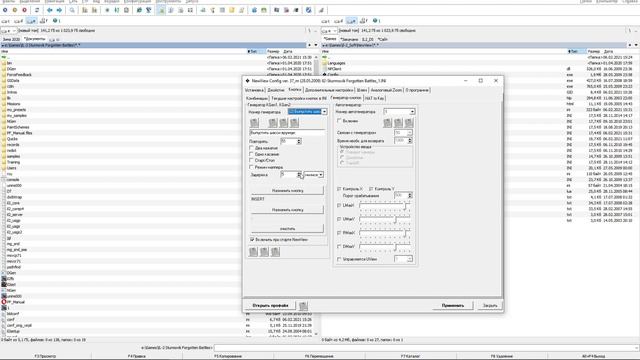Enable the Управляется UView checkbox
This screenshot has height=360, width=640.
pos(339,259)
